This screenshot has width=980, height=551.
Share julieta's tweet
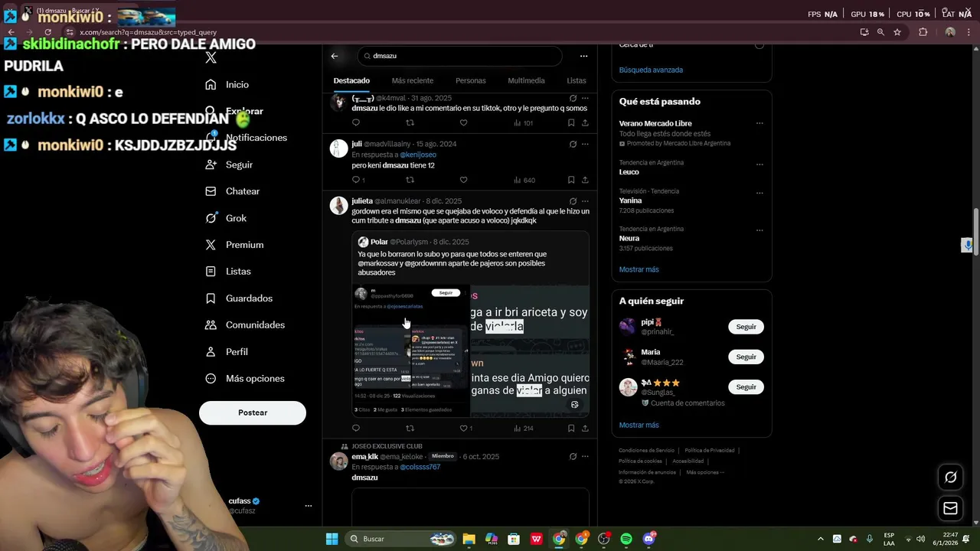[x=585, y=429]
